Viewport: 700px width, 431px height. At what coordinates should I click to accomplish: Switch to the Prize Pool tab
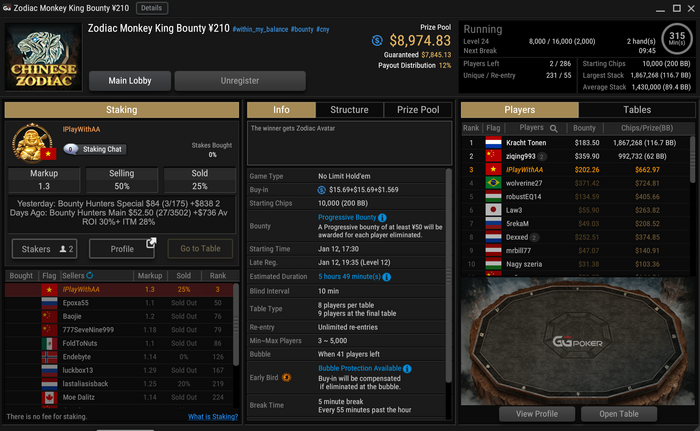tap(418, 110)
